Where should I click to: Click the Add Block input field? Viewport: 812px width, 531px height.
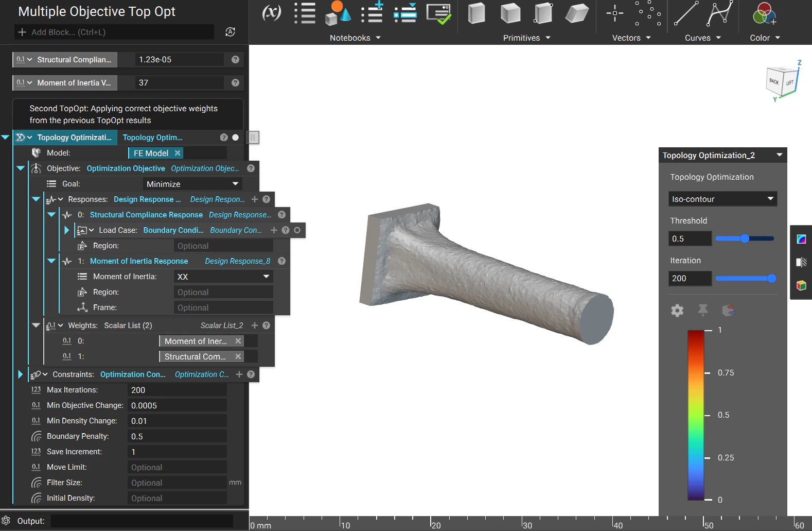coord(114,32)
